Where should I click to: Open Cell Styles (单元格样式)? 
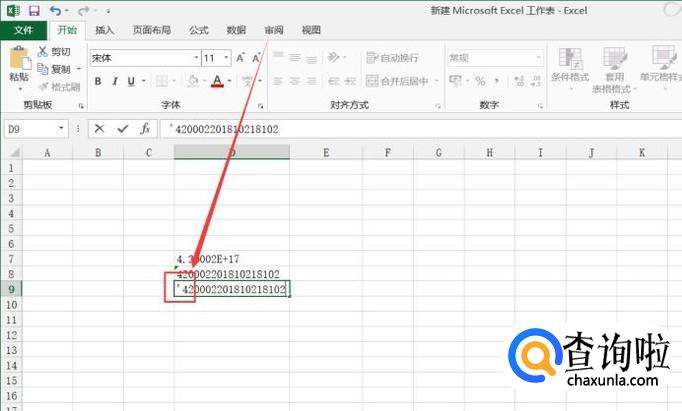tap(661, 68)
